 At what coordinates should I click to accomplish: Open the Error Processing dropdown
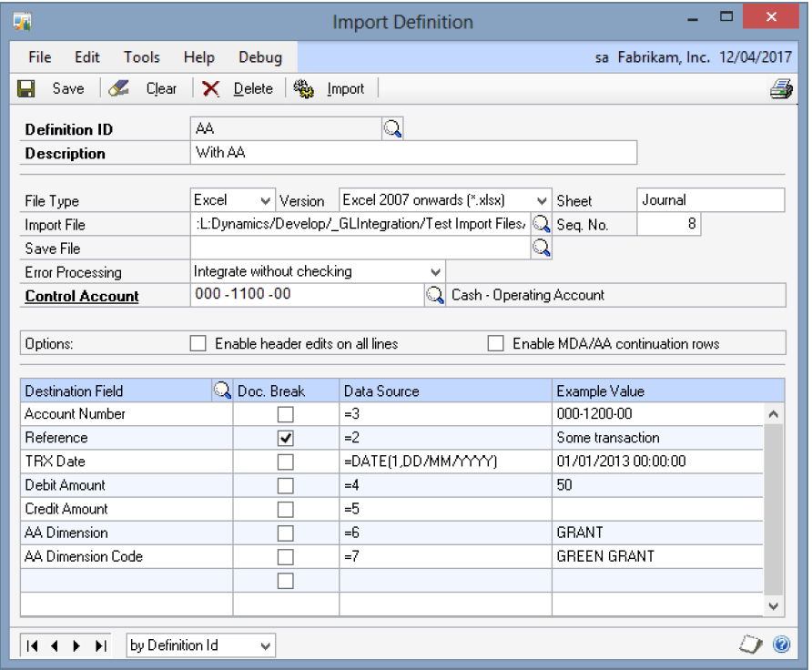[x=434, y=271]
